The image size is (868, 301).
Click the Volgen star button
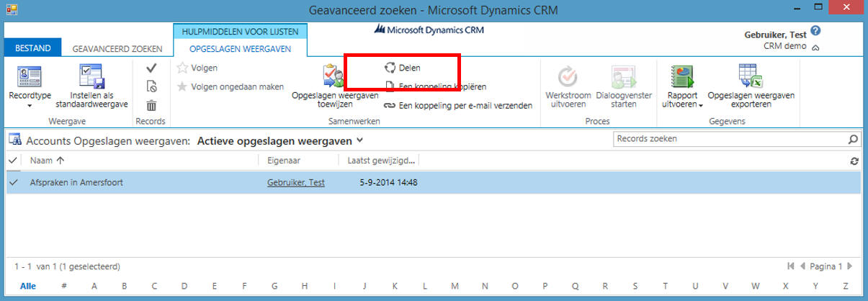[197, 68]
